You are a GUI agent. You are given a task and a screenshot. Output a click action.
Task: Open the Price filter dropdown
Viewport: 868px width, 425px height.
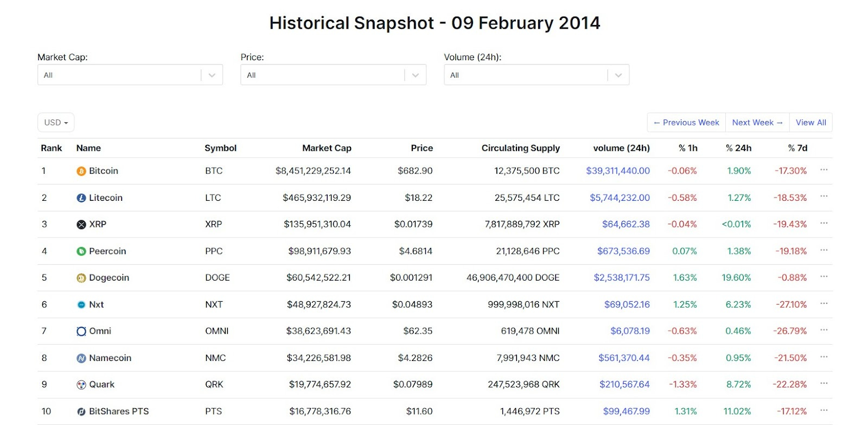pyautogui.click(x=333, y=75)
